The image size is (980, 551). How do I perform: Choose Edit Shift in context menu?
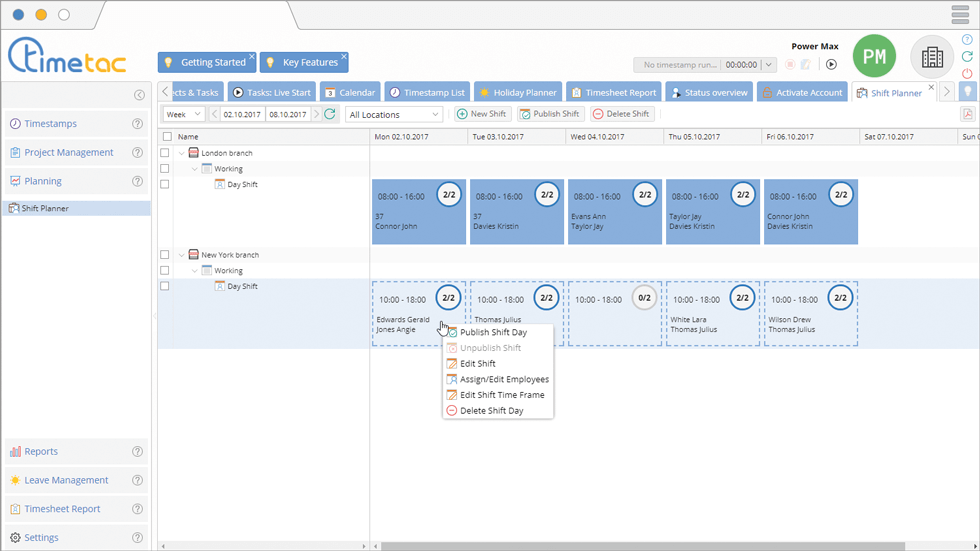[498, 364]
